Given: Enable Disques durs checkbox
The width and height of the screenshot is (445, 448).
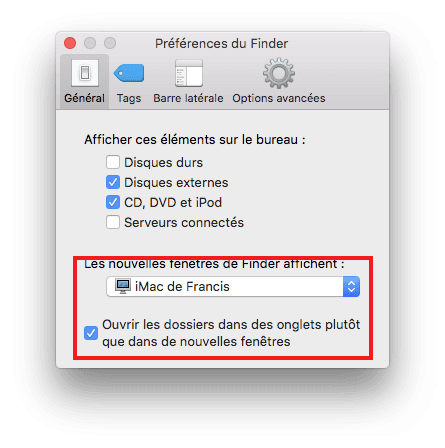Looking at the screenshot, I should coord(113,162).
